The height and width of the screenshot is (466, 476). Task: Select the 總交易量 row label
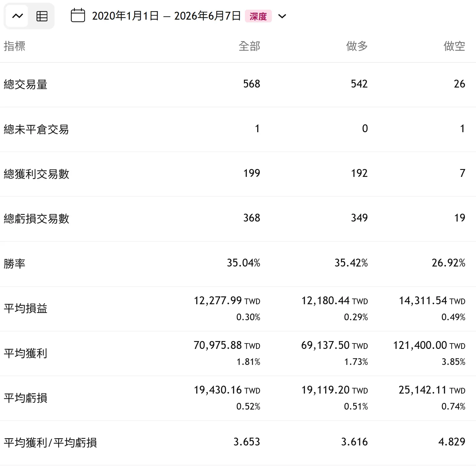pyautogui.click(x=26, y=84)
